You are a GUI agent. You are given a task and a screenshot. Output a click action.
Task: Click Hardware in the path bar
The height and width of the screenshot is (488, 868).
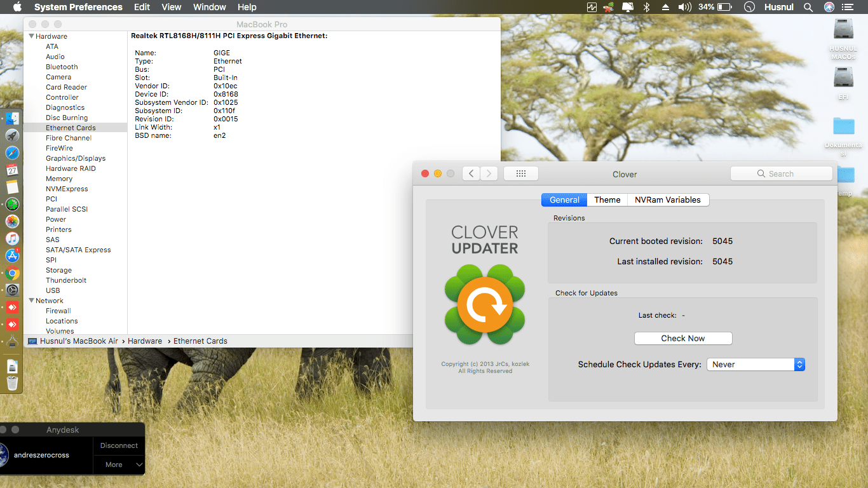point(145,341)
